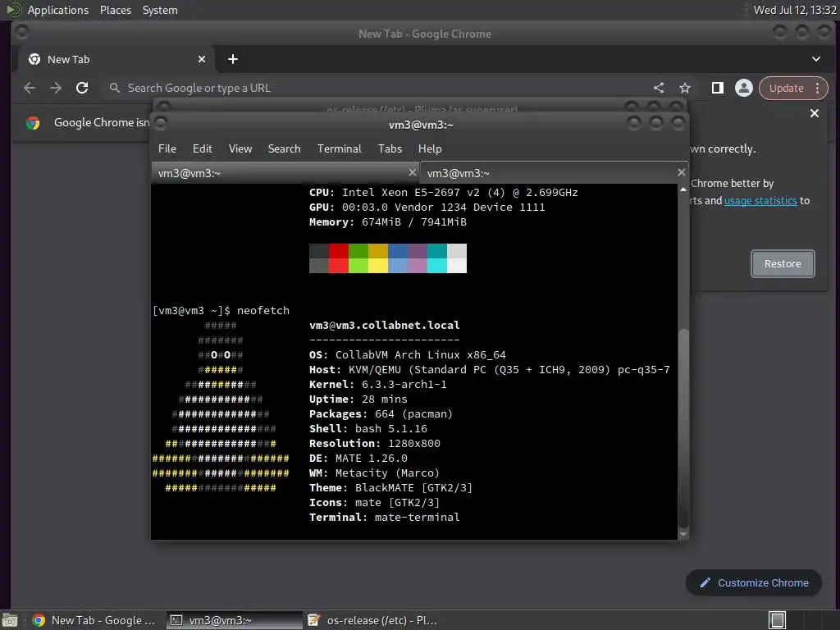Image resolution: width=840 pixels, height=630 pixels.
Task: Click 'Terminal: mate-terminal' line
Action: tap(384, 517)
